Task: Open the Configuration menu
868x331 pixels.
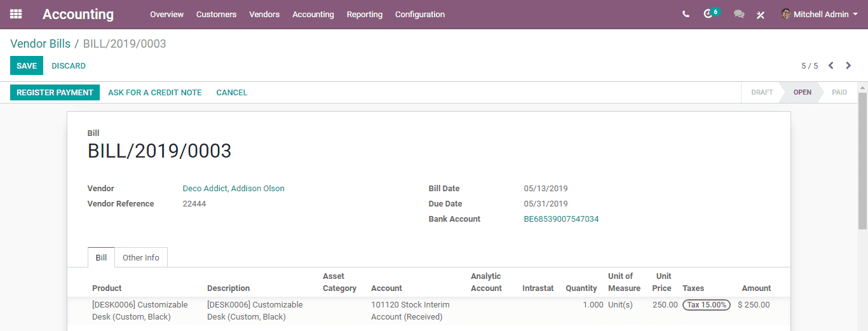Action: click(420, 14)
